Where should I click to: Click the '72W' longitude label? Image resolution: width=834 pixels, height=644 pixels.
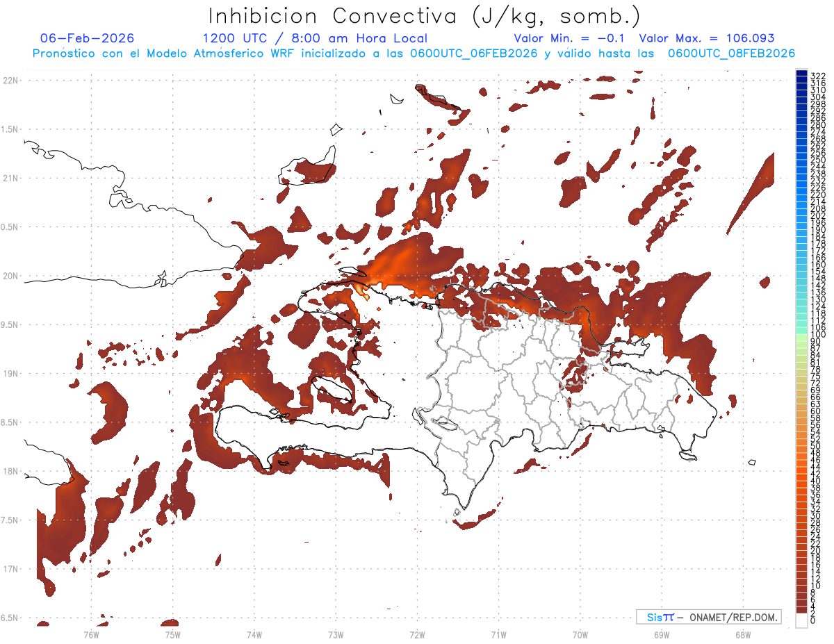click(x=417, y=634)
